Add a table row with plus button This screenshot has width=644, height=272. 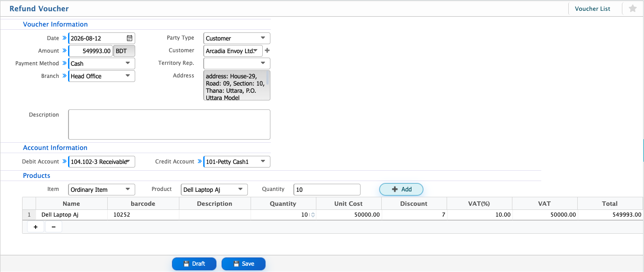(x=36, y=227)
